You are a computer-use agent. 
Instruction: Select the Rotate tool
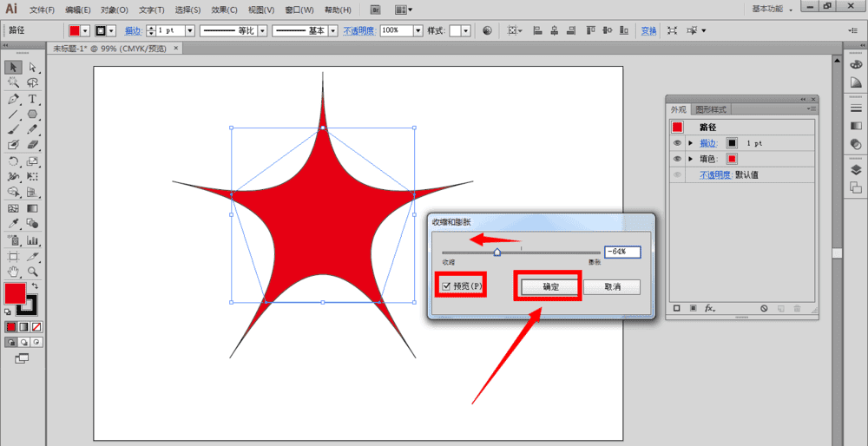click(13, 161)
